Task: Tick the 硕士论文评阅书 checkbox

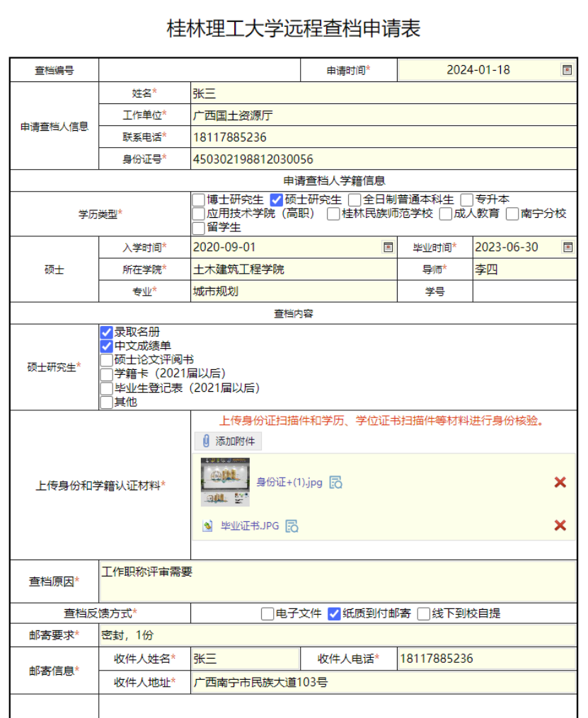Action: click(107, 360)
